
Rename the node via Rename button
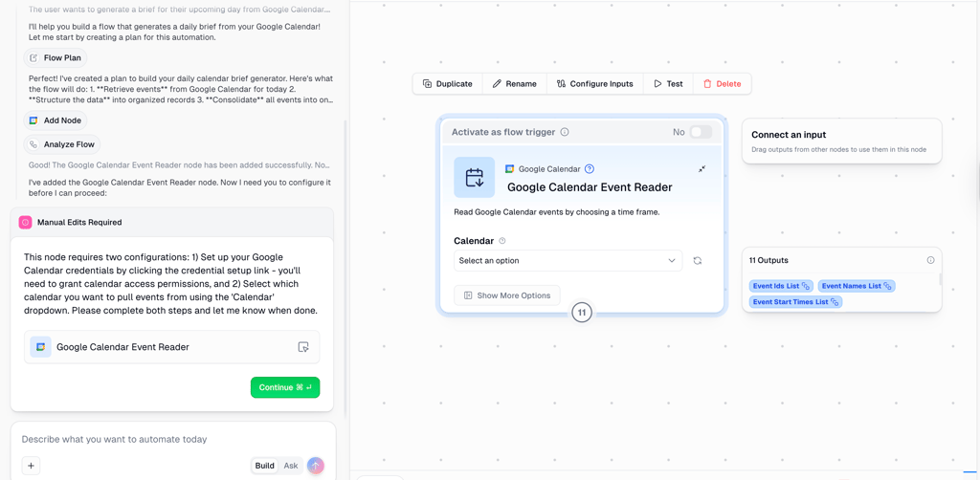pos(514,83)
